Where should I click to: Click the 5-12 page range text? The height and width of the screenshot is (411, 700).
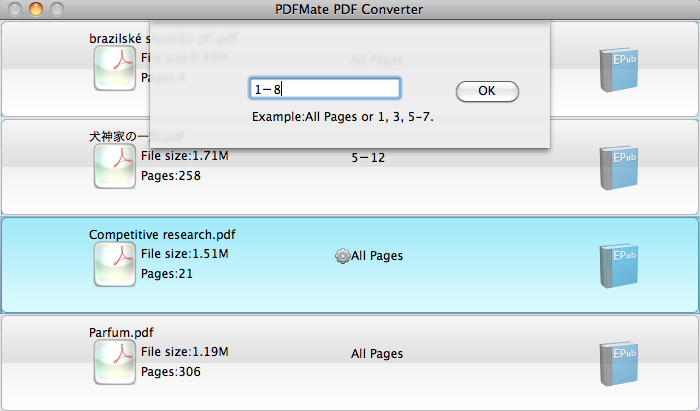[x=368, y=158]
